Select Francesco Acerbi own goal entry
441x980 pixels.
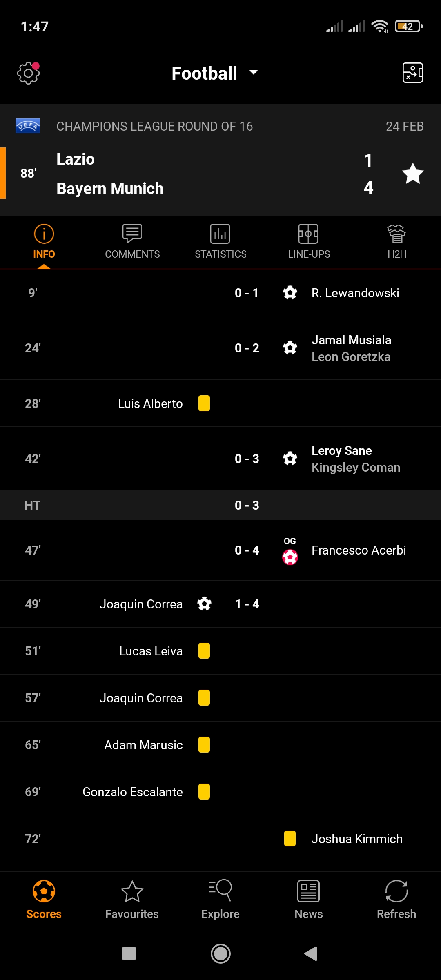click(x=359, y=550)
